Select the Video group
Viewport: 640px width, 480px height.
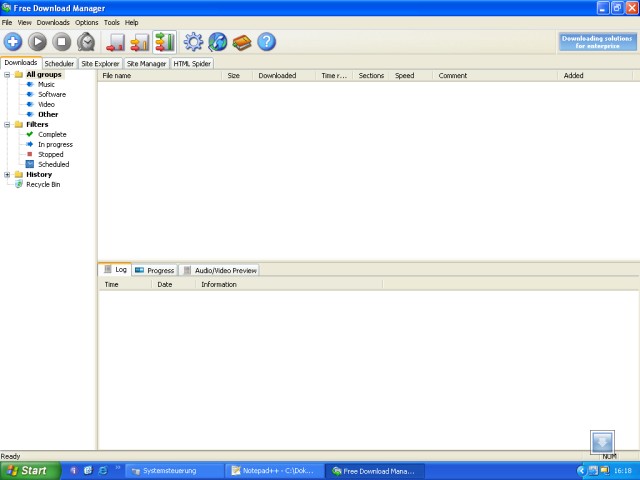[46, 104]
